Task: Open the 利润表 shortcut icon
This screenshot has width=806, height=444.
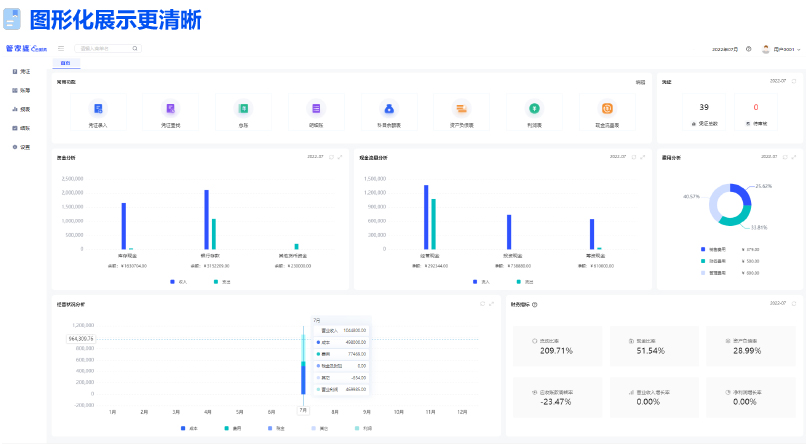Action: click(x=534, y=108)
